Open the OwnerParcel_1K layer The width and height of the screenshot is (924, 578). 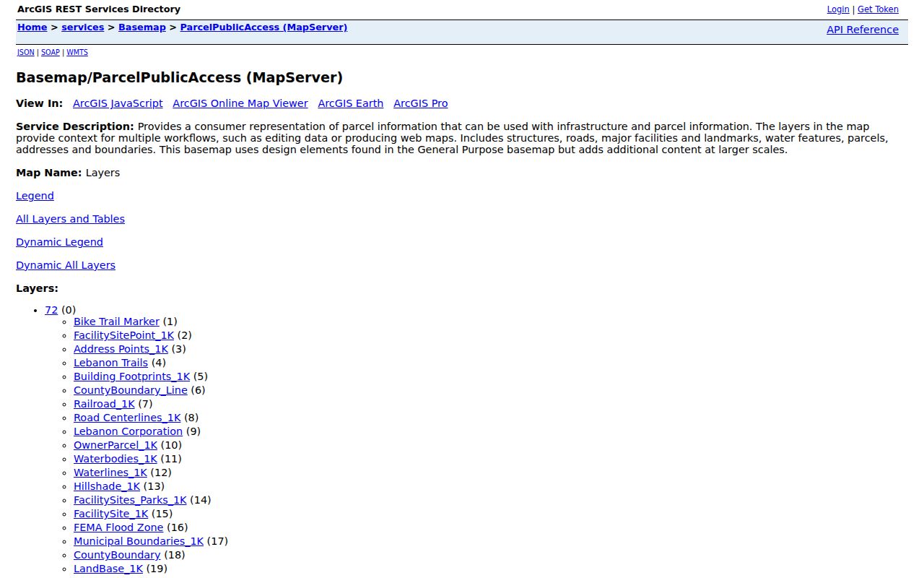click(x=115, y=445)
